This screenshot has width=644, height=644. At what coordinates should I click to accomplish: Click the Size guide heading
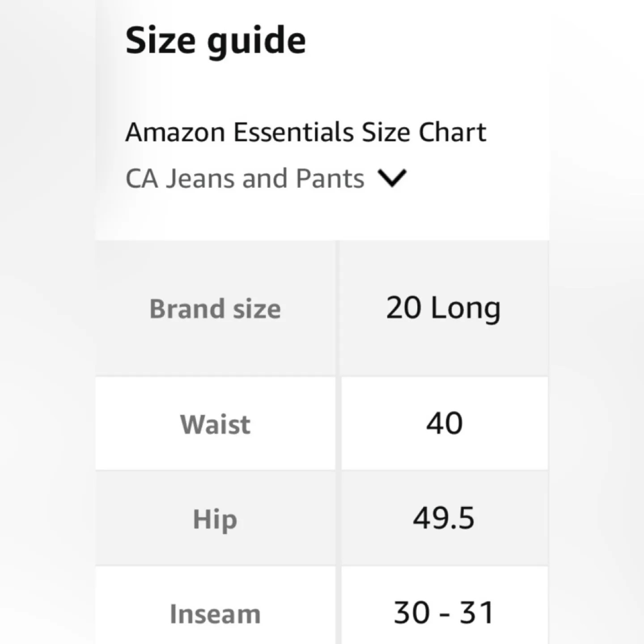point(216,39)
